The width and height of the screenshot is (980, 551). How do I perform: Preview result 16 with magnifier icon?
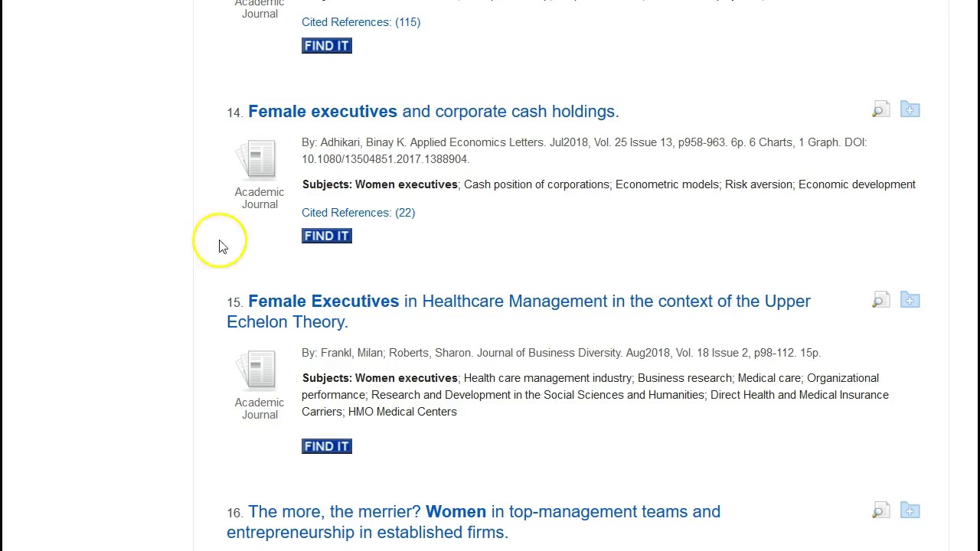880,510
